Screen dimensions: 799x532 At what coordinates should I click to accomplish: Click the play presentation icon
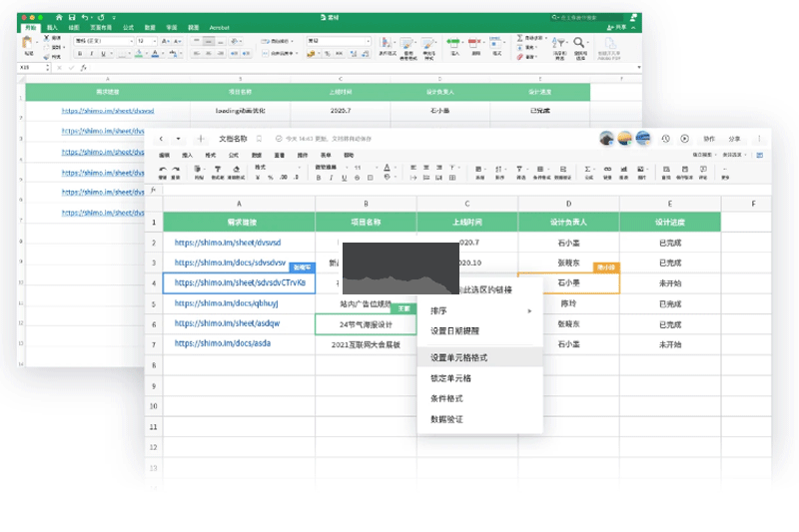684,139
